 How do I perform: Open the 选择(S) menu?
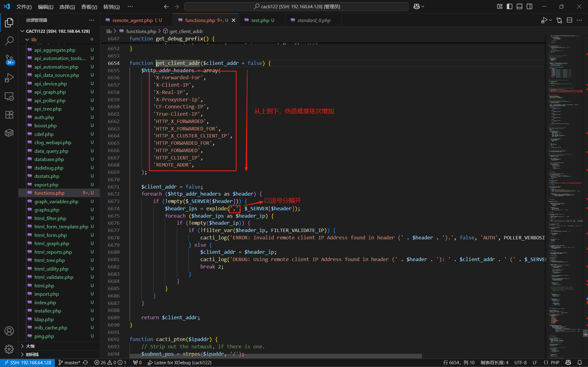(x=67, y=7)
